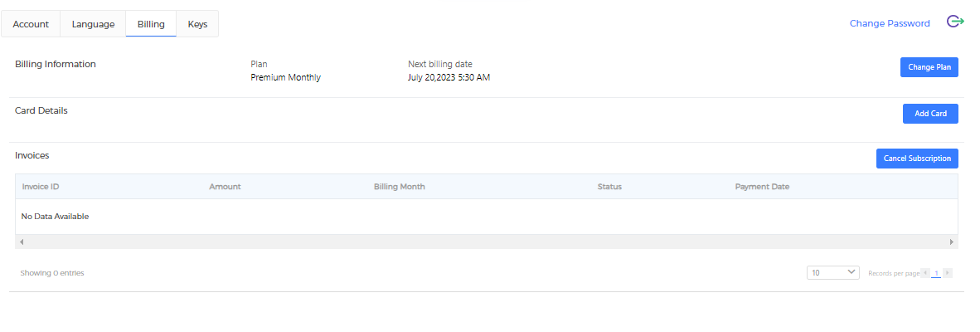Viewport: 980px width, 332px height.
Task: Click the logout icon at top right
Action: click(955, 22)
